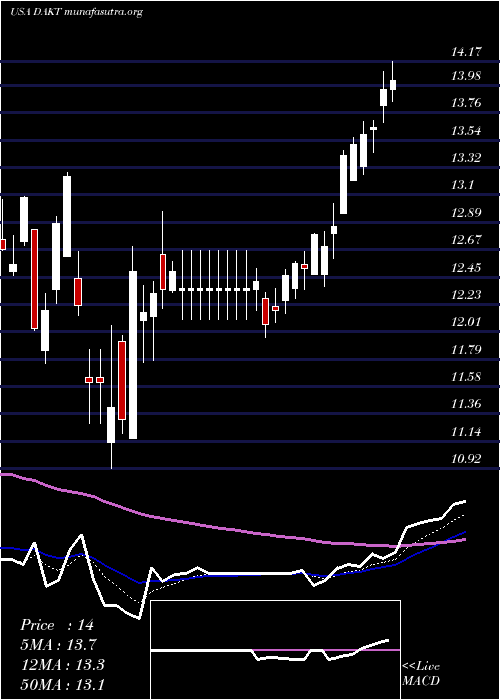Click the 'Price : 14' readout

click(57, 625)
